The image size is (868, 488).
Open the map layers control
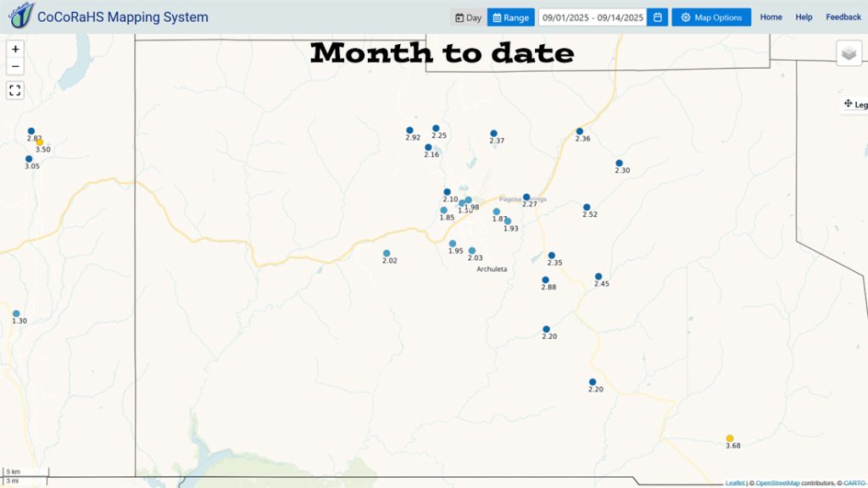[849, 53]
